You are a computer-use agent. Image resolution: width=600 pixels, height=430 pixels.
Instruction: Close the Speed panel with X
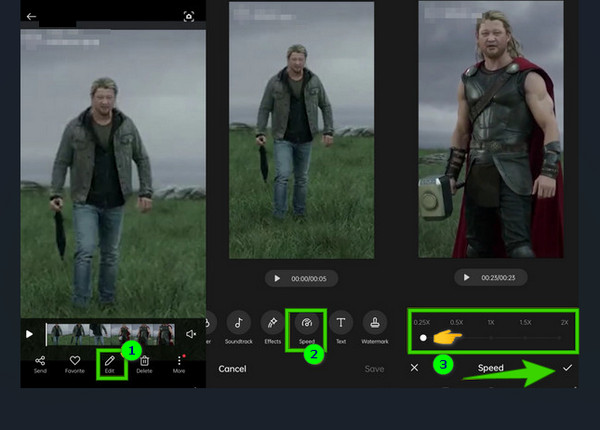point(414,368)
